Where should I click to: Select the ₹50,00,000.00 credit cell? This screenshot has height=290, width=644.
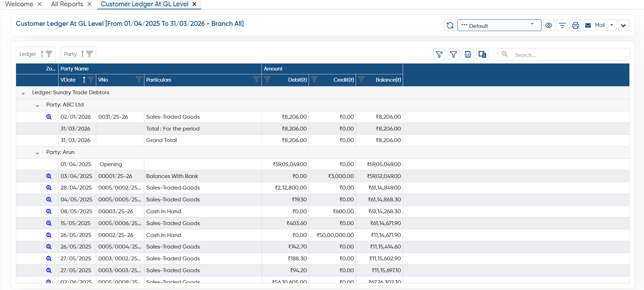click(x=332, y=235)
